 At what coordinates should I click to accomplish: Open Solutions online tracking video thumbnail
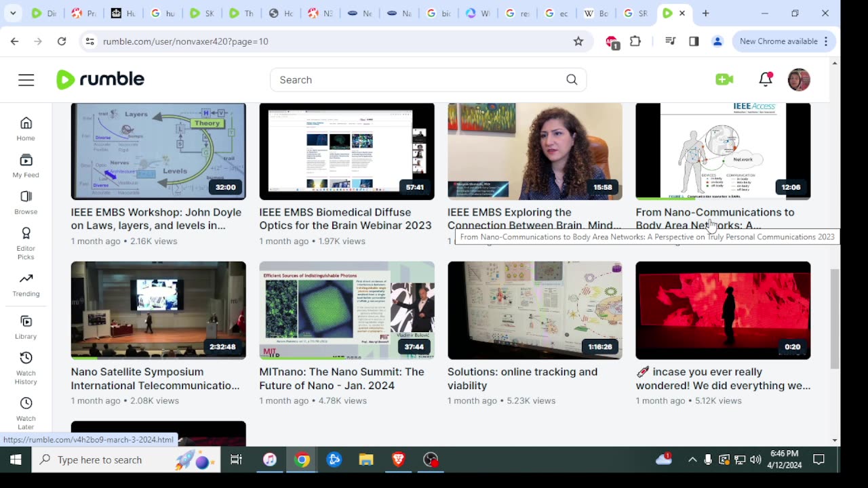534,310
